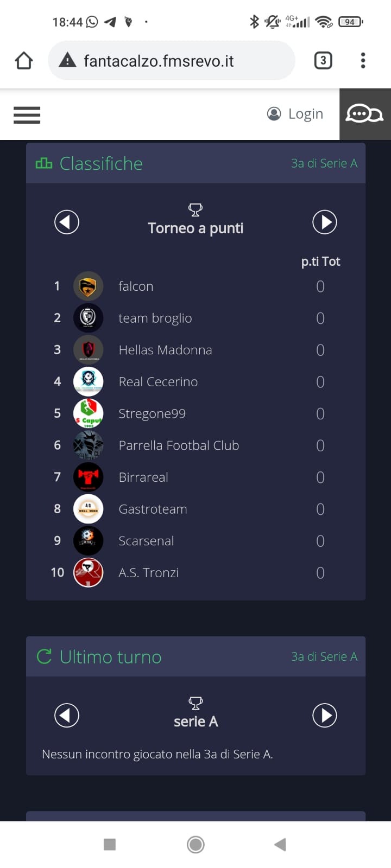Open the chat bubbles panel
The height and width of the screenshot is (868, 391).
(x=364, y=114)
